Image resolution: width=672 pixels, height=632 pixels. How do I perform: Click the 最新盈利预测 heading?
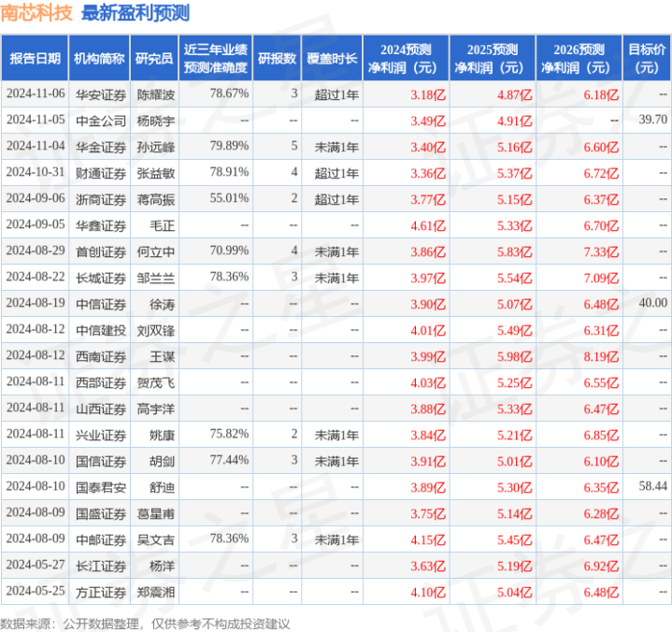point(136,13)
